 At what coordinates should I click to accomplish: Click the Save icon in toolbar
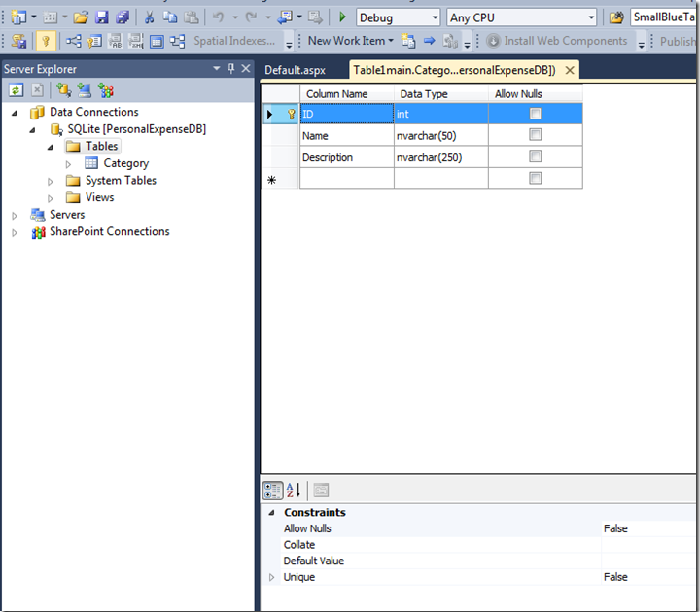[x=101, y=17]
